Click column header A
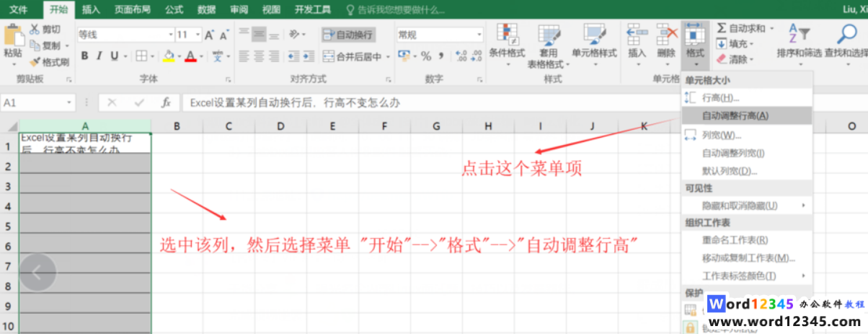Viewport: 868px width, 334px height. [85, 126]
